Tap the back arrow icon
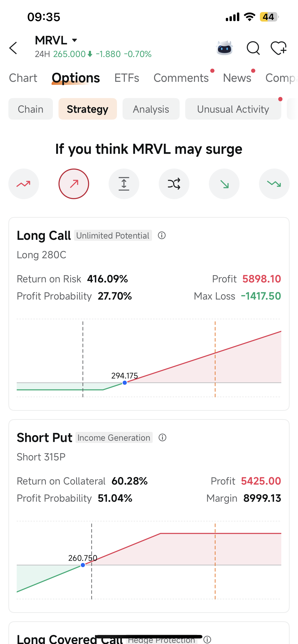Screen dimensions: 298x644 point(13,48)
